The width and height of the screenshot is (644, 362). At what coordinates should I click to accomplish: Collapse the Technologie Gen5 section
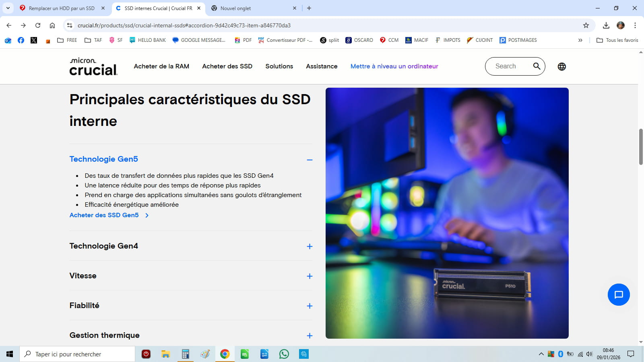[x=309, y=160]
